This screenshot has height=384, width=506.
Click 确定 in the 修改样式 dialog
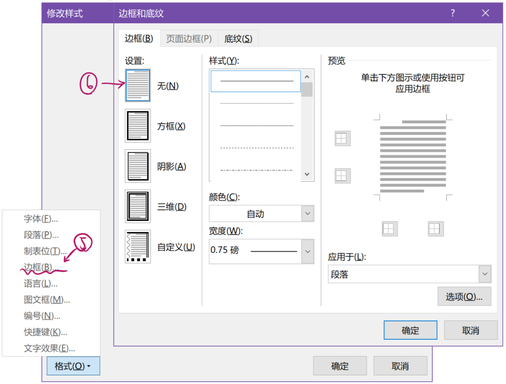click(x=340, y=366)
